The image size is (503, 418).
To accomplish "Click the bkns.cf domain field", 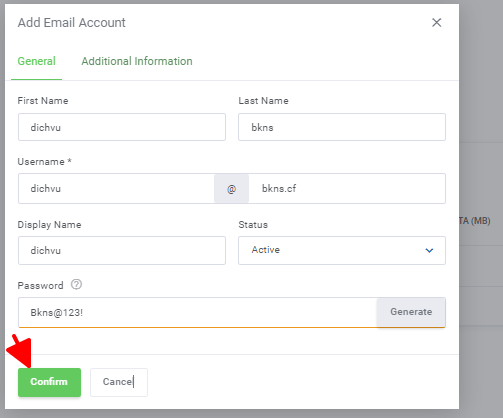I will [347, 188].
